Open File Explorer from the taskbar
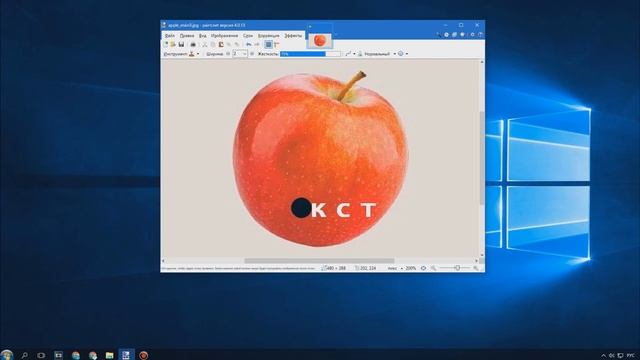This screenshot has height=360, width=640. (109, 356)
